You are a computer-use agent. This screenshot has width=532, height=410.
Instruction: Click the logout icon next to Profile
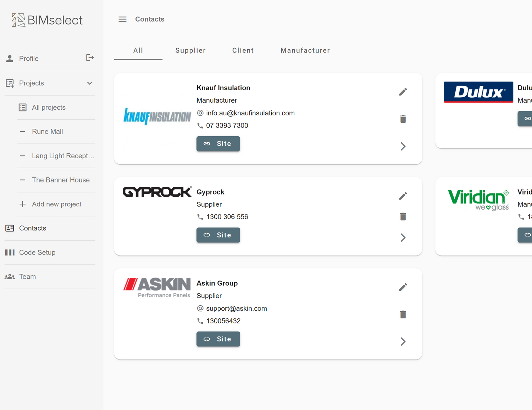click(x=90, y=58)
